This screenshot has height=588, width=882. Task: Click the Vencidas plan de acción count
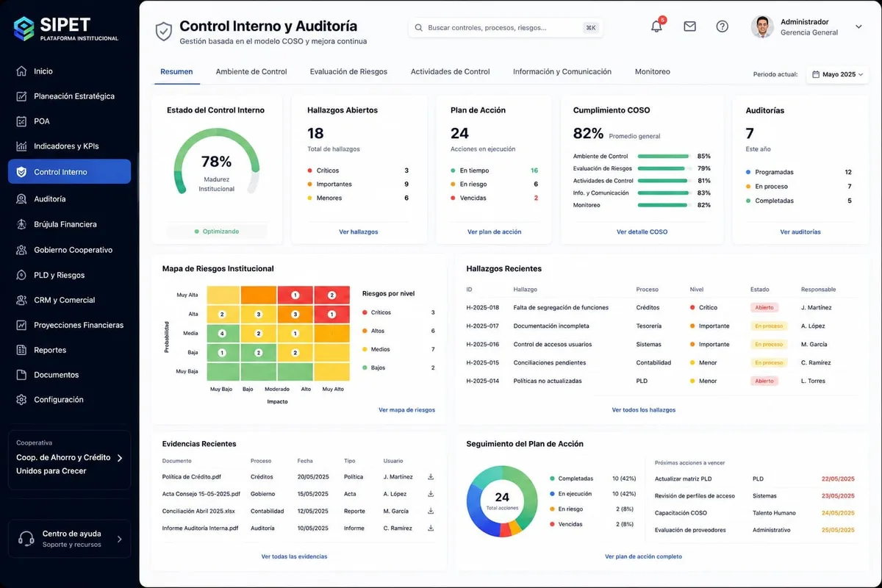[536, 198]
